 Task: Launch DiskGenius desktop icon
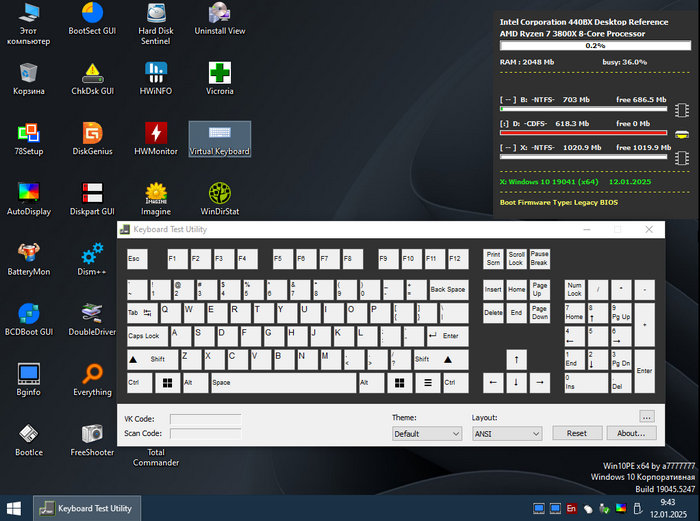92,139
